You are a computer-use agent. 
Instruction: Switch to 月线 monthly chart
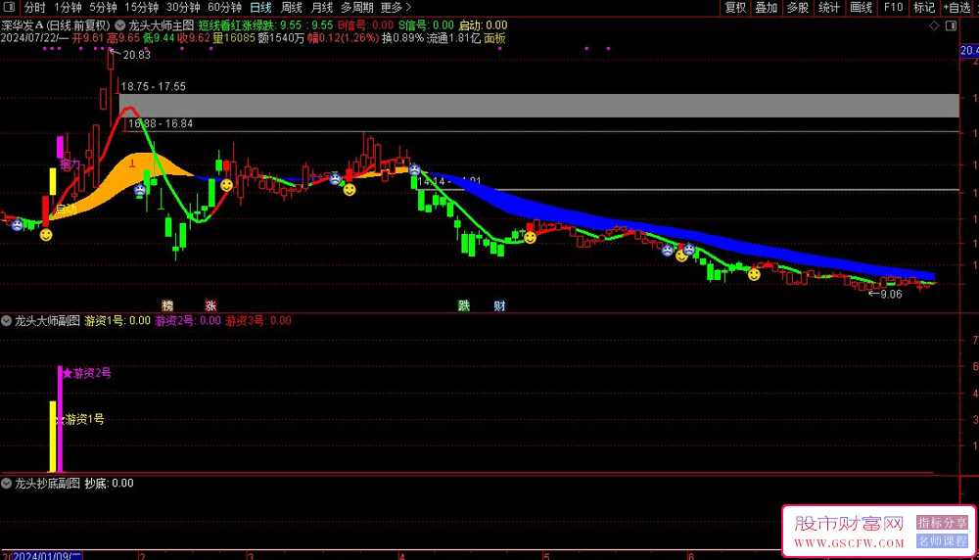(x=321, y=8)
